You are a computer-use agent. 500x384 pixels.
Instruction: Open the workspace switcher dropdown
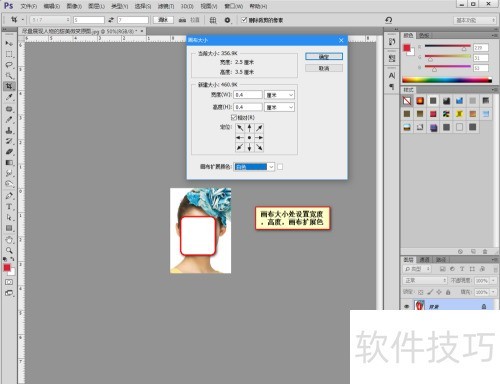click(x=475, y=20)
